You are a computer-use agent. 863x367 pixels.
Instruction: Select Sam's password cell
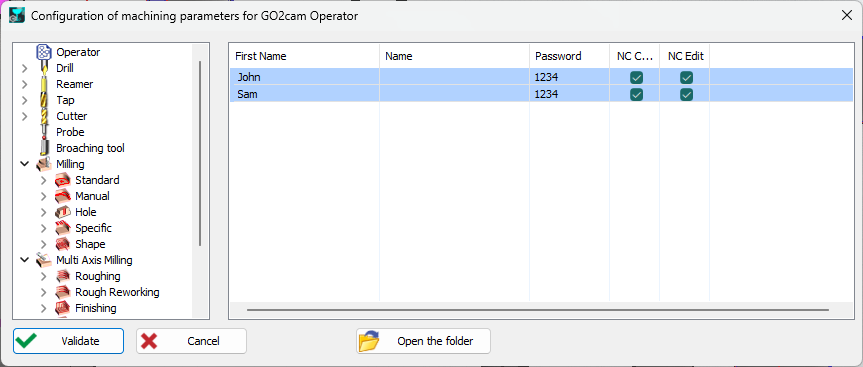(570, 95)
